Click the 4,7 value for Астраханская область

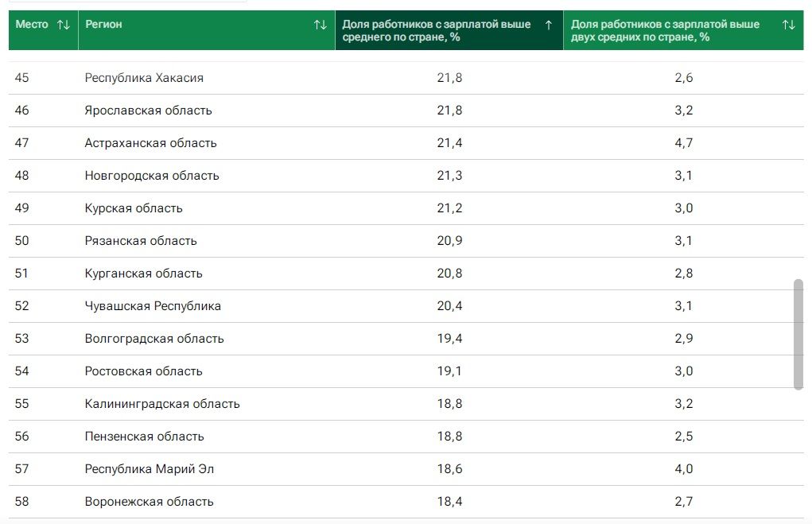coord(683,143)
